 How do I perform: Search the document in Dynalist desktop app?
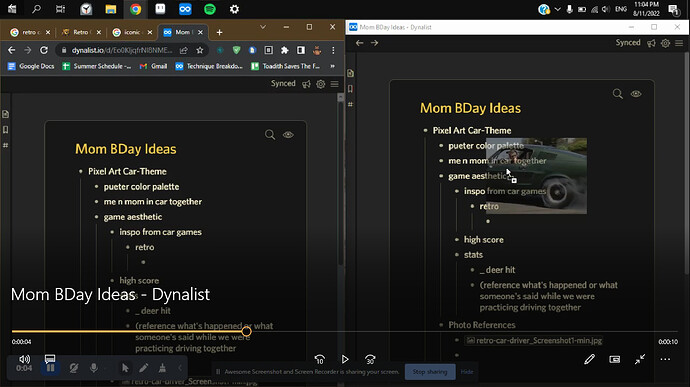pos(618,94)
